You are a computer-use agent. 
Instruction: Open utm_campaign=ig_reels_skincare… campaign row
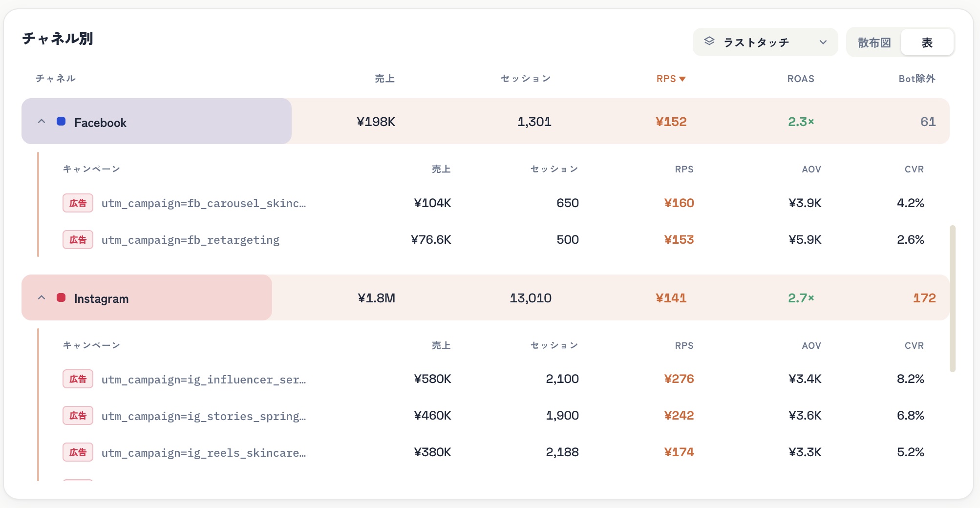point(204,453)
